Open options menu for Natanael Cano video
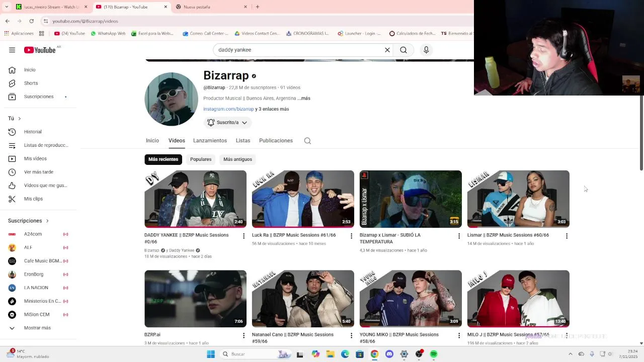644x362 pixels. coord(351,335)
